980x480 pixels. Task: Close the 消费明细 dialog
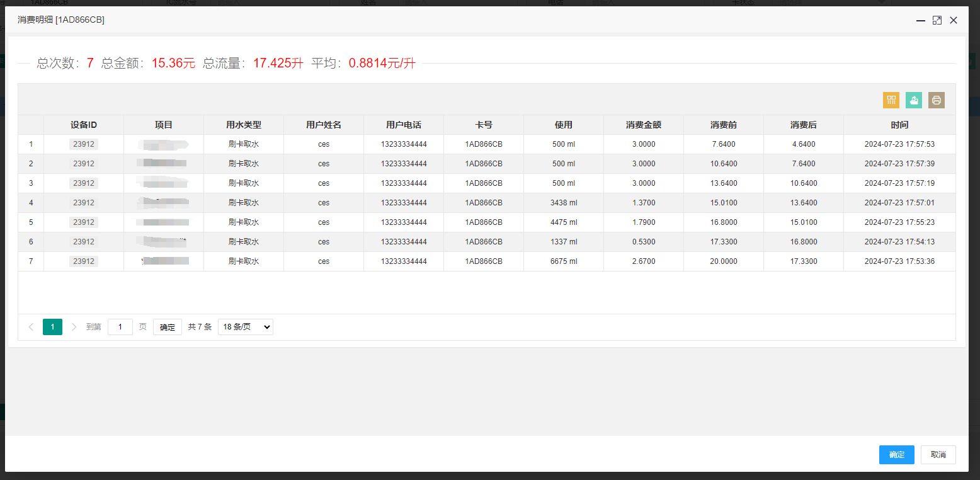click(954, 20)
